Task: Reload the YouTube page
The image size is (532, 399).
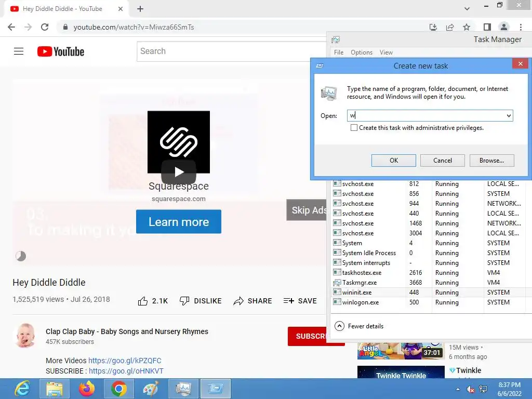Action: (x=45, y=27)
